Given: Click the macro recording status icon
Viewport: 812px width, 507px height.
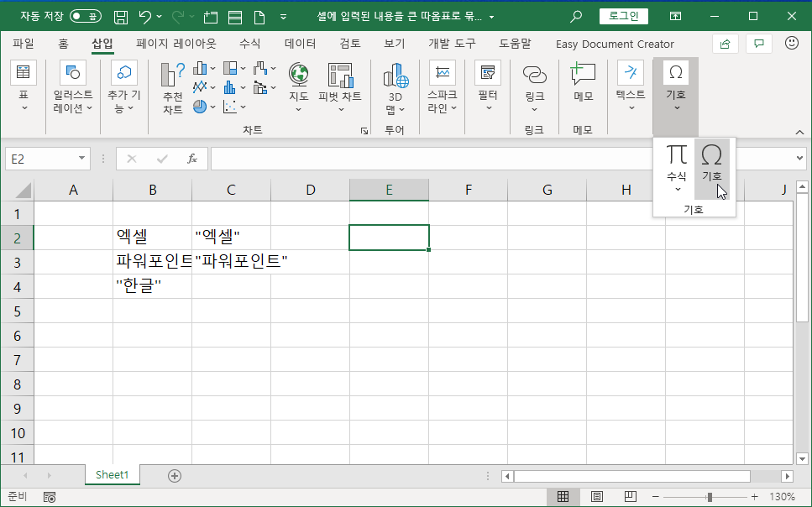Looking at the screenshot, I should click(x=50, y=497).
